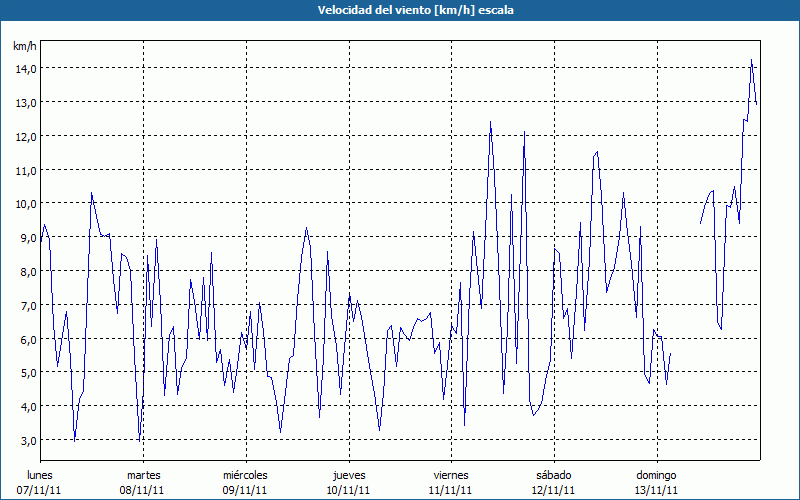The width and height of the screenshot is (800, 500).
Task: Select the "jueves" day label
Action: coord(349,475)
